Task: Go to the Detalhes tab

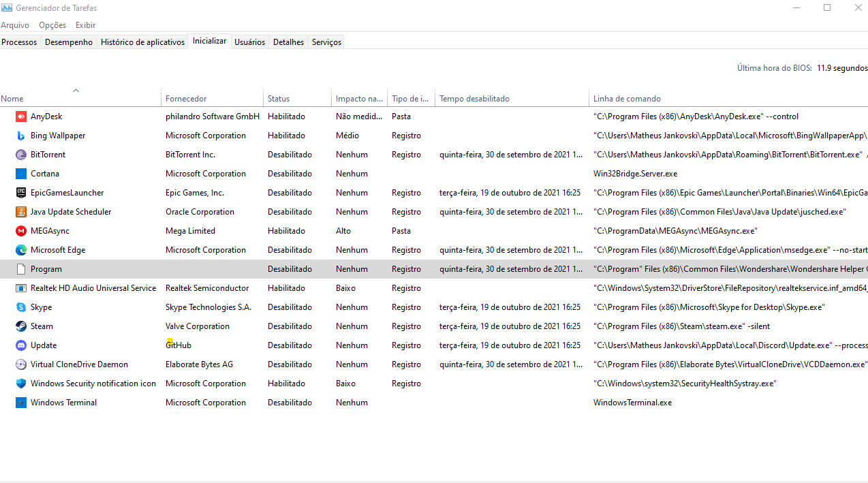Action: (x=289, y=42)
